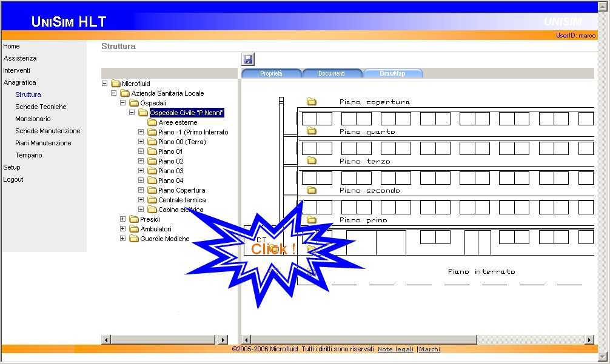Click drawing panel horizontal scrollbar right arrow
The width and height of the screenshot is (610, 364).
coord(589,340)
